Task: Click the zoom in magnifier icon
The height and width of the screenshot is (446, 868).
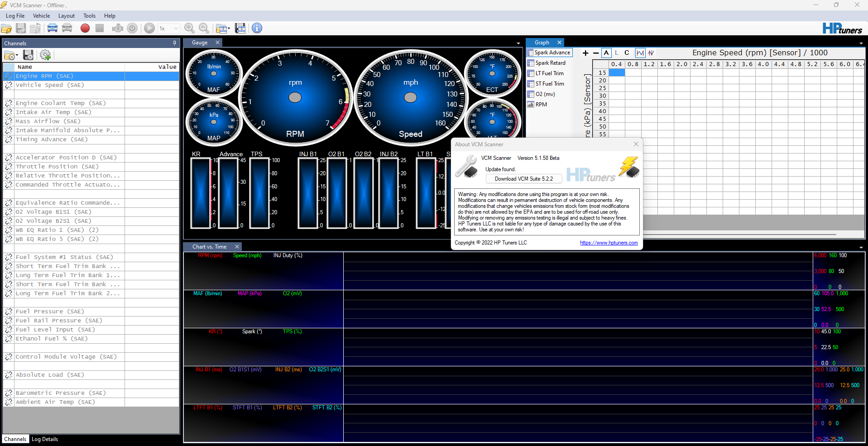Action: pyautogui.click(x=190, y=28)
